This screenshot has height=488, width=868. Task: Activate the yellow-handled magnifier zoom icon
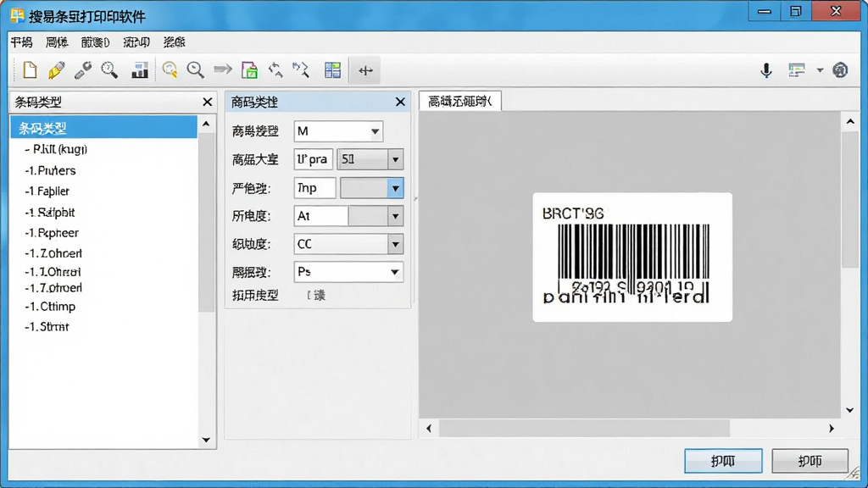[170, 70]
